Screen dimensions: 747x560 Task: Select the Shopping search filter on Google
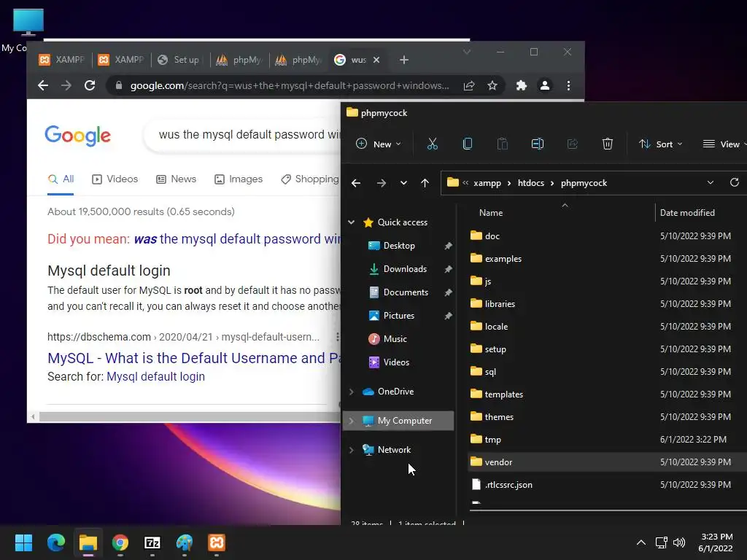[309, 179]
